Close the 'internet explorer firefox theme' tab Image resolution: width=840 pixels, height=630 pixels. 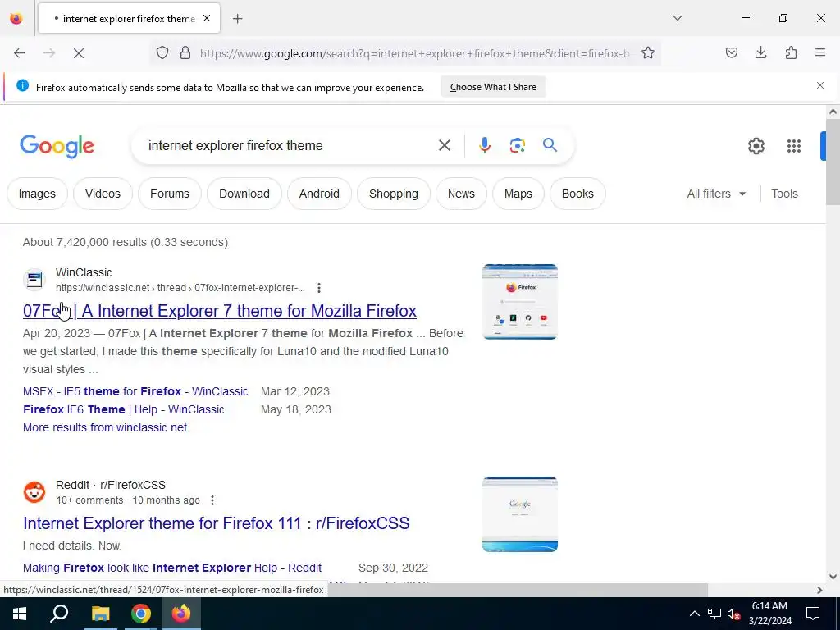[x=207, y=18]
